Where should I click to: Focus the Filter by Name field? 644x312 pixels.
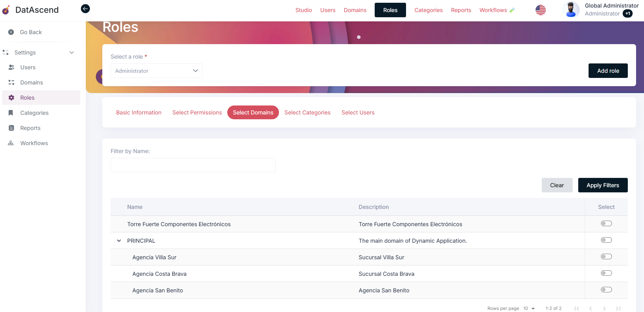193,165
